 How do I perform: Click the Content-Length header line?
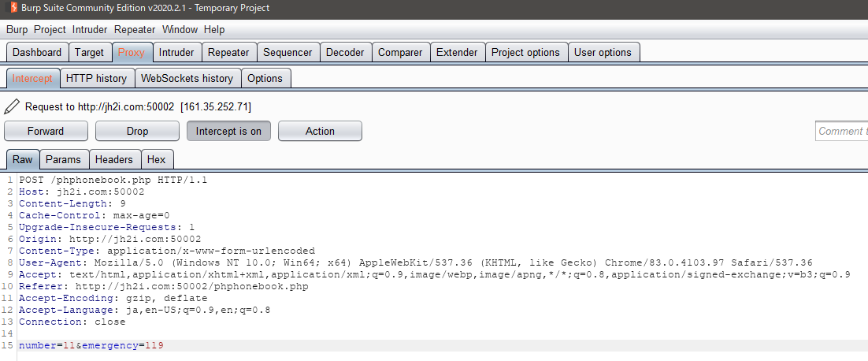72,203
